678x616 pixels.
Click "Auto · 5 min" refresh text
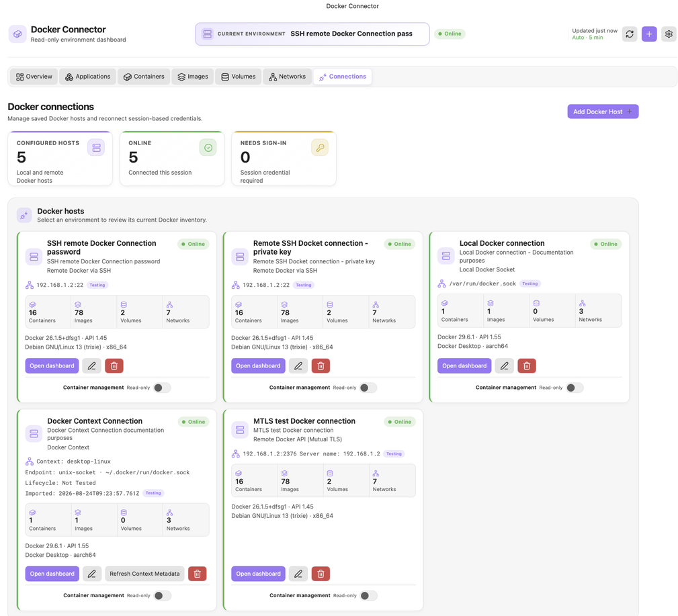click(x=587, y=38)
